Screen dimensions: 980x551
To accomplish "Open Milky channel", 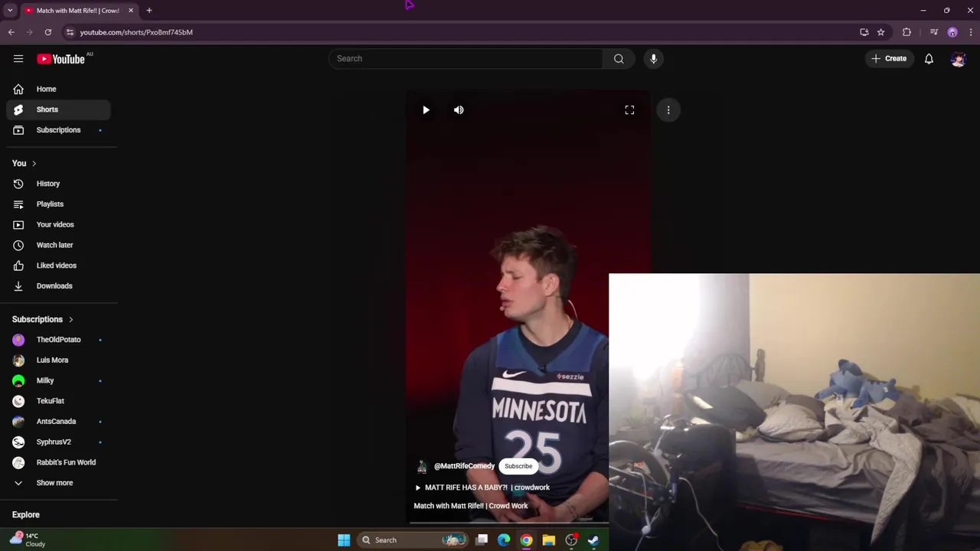I will (x=59, y=380).
